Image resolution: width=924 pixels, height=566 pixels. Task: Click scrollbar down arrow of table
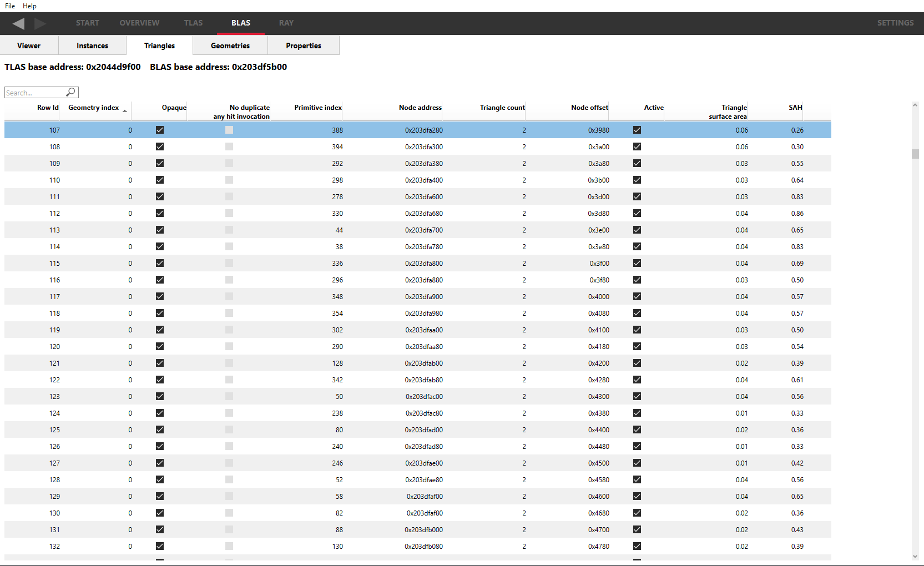coord(915,557)
